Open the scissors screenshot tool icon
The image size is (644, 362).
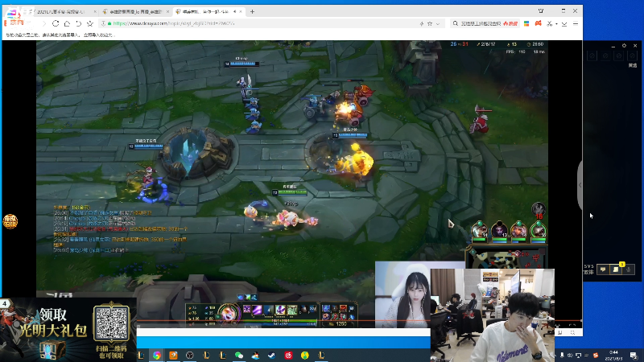tap(550, 24)
